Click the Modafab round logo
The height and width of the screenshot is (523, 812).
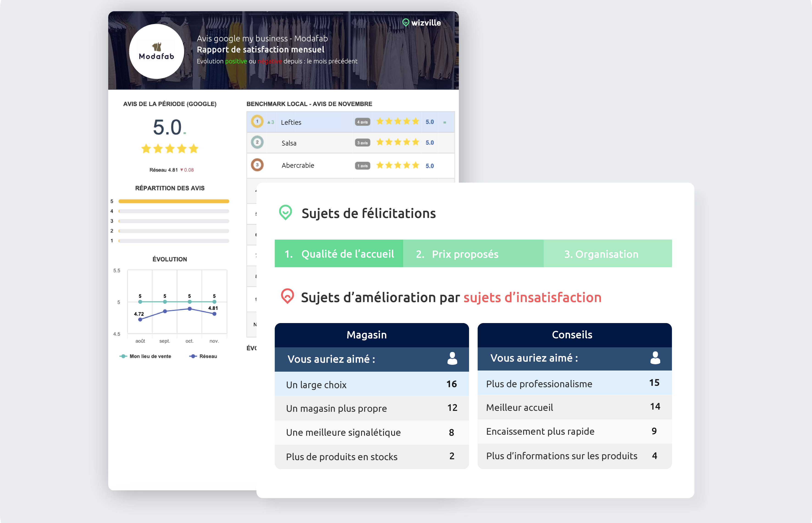click(x=157, y=52)
